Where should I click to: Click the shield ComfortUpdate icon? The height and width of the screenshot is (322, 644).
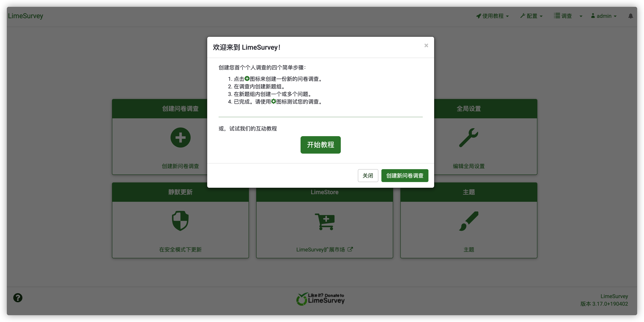[x=180, y=221]
